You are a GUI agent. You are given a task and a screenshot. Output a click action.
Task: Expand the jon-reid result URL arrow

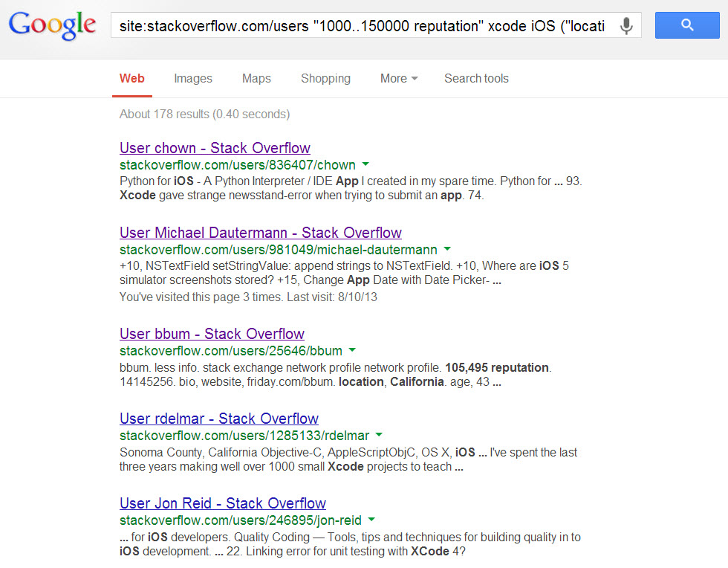coord(371,520)
